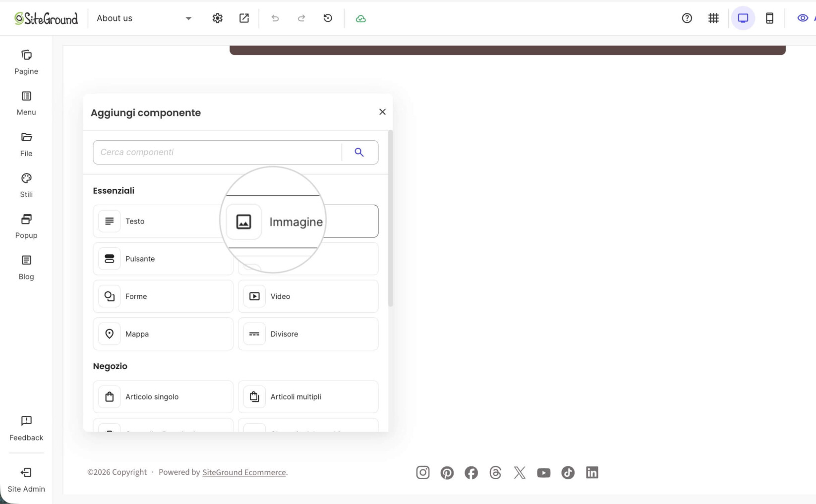Open the Menu sidebar panel
The height and width of the screenshot is (504, 816).
26,103
